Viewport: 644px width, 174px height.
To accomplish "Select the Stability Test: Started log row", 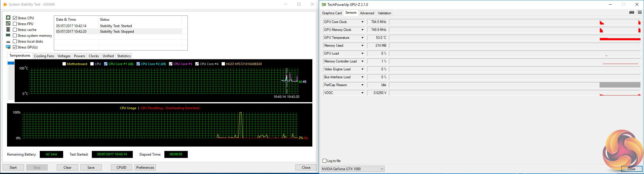I will (x=118, y=26).
